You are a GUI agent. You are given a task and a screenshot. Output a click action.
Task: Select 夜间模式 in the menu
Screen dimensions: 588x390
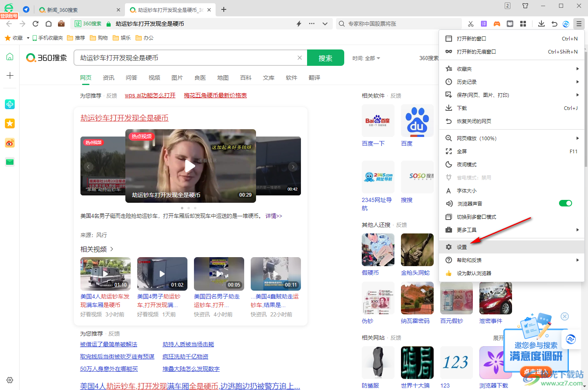pyautogui.click(x=512, y=164)
